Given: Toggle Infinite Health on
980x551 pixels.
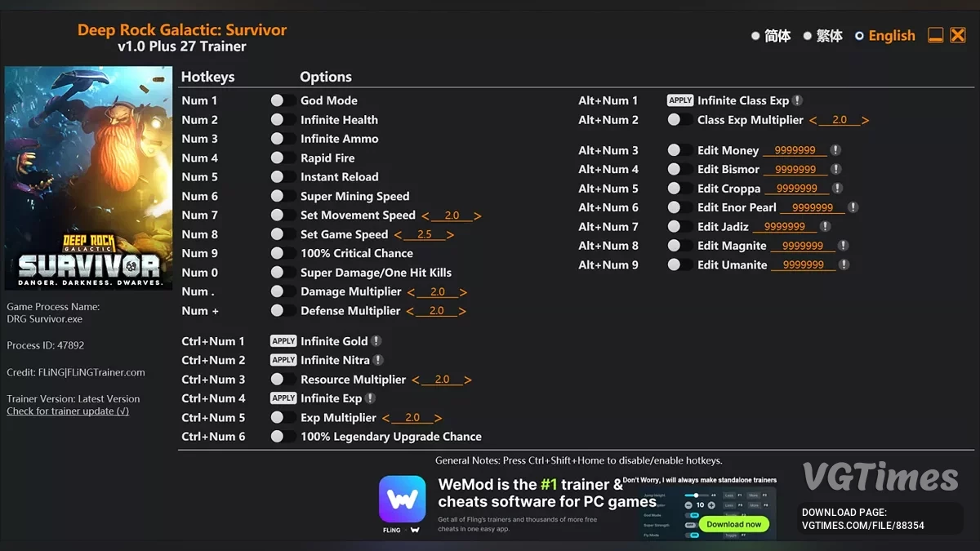Looking at the screenshot, I should click(283, 119).
